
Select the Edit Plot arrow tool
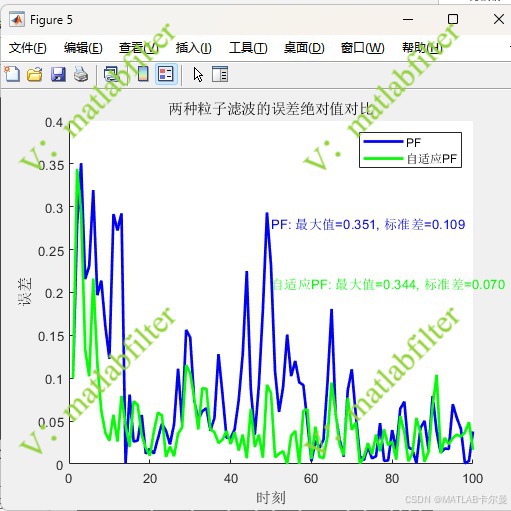coord(198,74)
